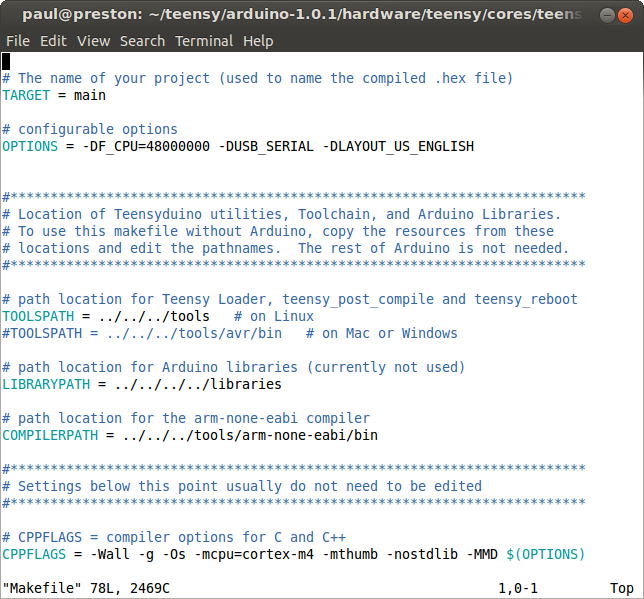
Task: Minimize the terminal window with gray button
Action: [607, 16]
